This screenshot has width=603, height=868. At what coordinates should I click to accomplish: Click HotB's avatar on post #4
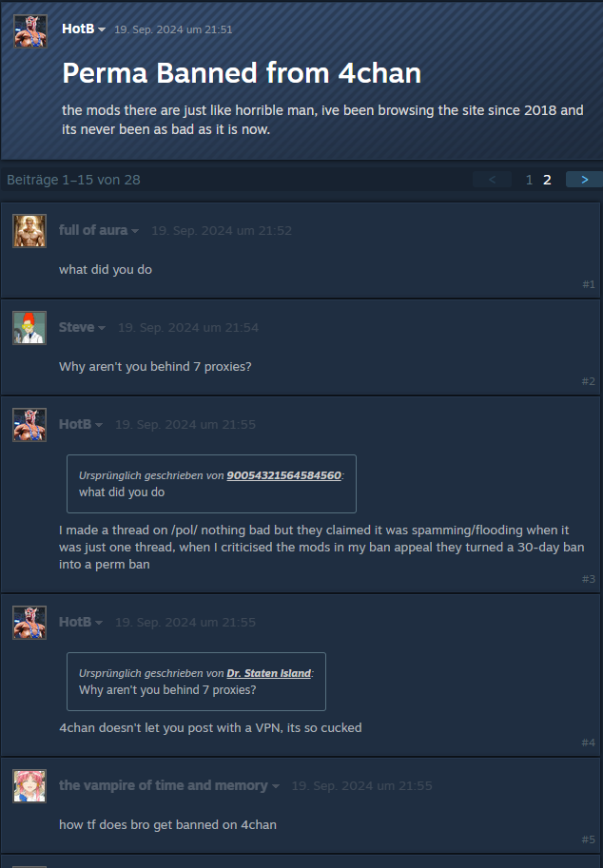point(29,622)
